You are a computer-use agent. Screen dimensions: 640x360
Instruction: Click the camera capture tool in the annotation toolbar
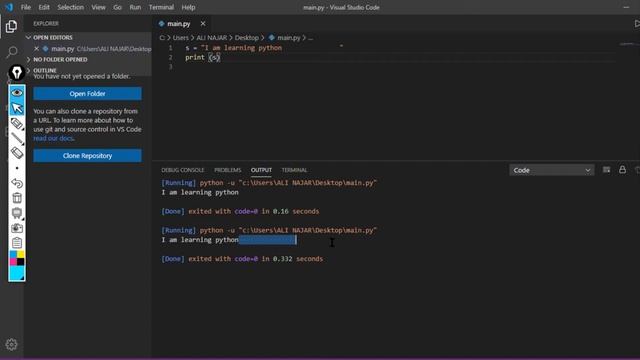click(x=17, y=228)
